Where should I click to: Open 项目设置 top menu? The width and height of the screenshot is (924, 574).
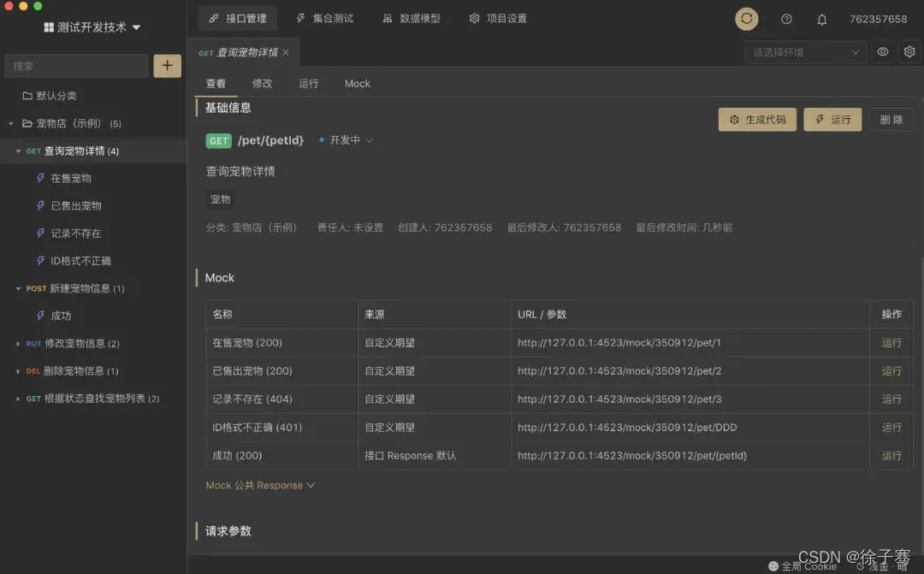click(498, 18)
